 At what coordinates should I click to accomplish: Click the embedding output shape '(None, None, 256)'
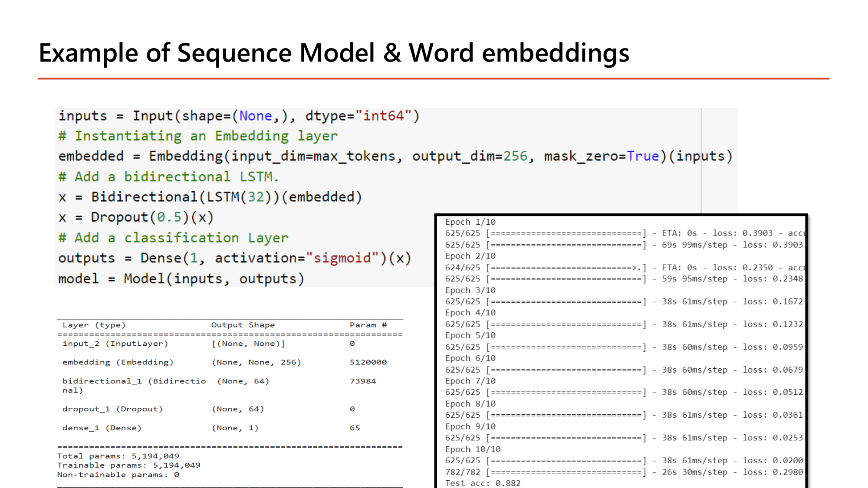256,362
